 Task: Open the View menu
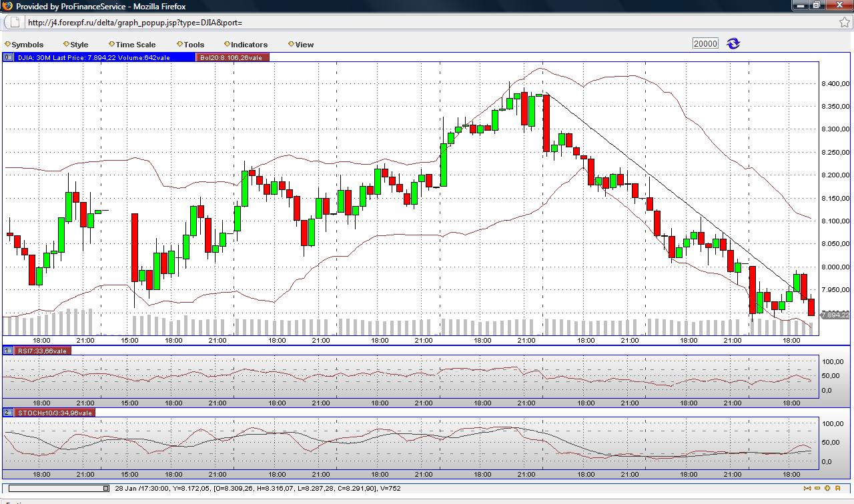pyautogui.click(x=302, y=44)
